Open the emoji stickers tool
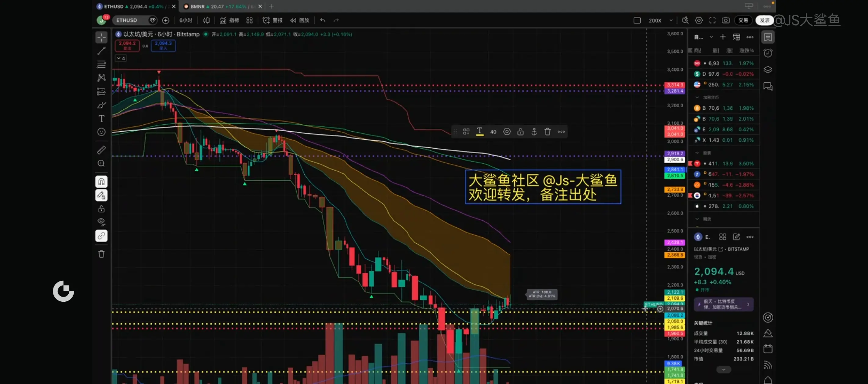868x384 pixels. point(101,132)
